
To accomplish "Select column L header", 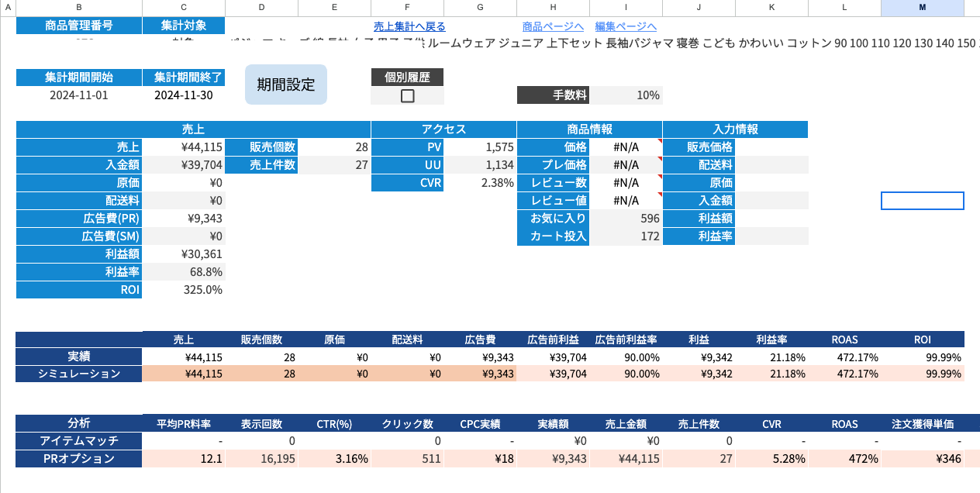I will pyautogui.click(x=844, y=7).
